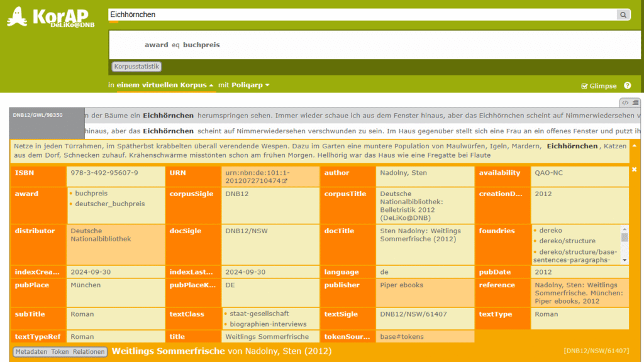Image resolution: width=644 pixels, height=362 pixels.
Task: Click the tokenSource value base#tokens
Action: pos(402,337)
